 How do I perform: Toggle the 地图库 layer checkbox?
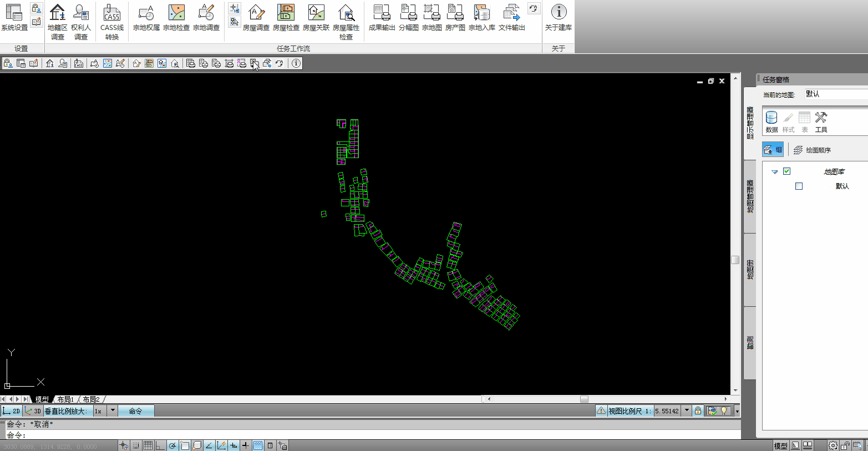786,171
